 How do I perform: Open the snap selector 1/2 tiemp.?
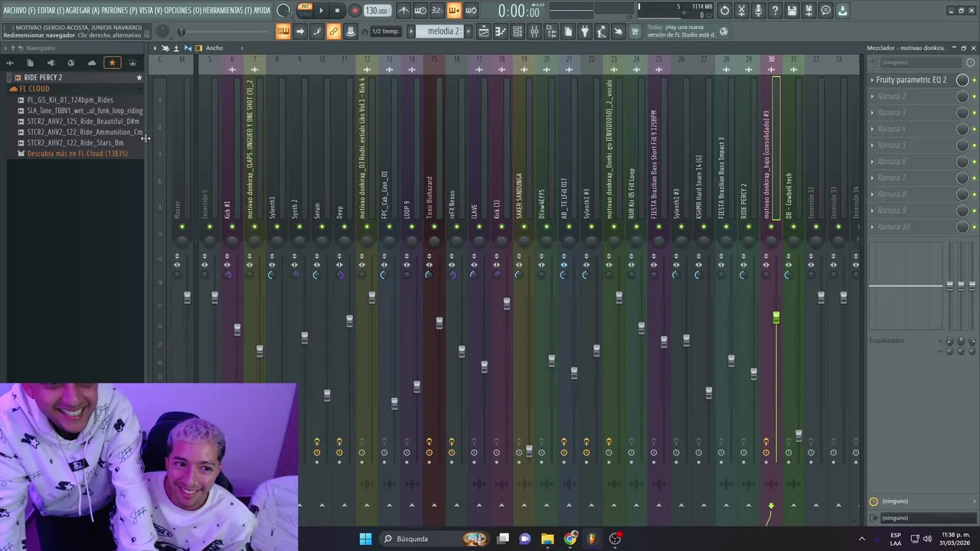coord(385,31)
